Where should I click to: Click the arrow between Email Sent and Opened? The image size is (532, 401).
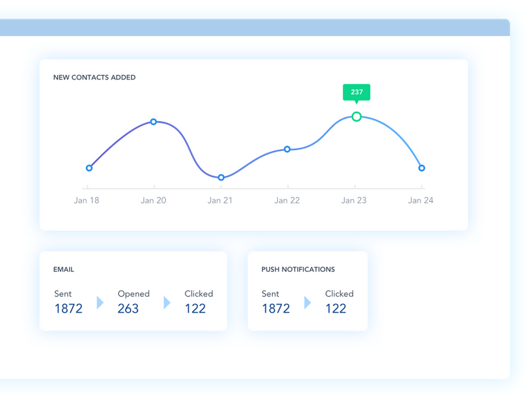point(100,303)
